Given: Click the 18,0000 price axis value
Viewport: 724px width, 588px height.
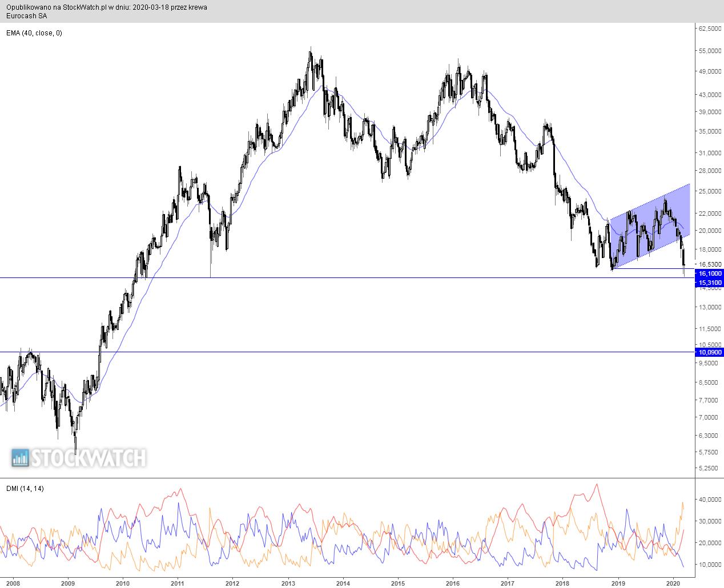Looking at the screenshot, I should [710, 249].
